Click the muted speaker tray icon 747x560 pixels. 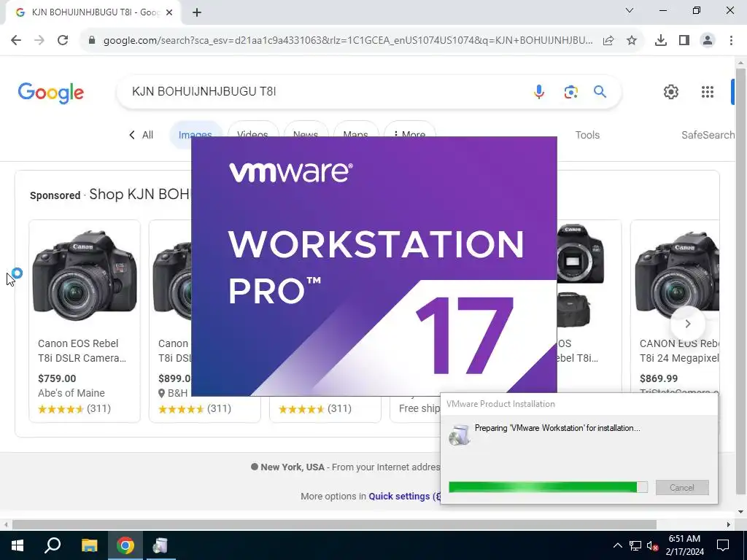click(x=652, y=545)
